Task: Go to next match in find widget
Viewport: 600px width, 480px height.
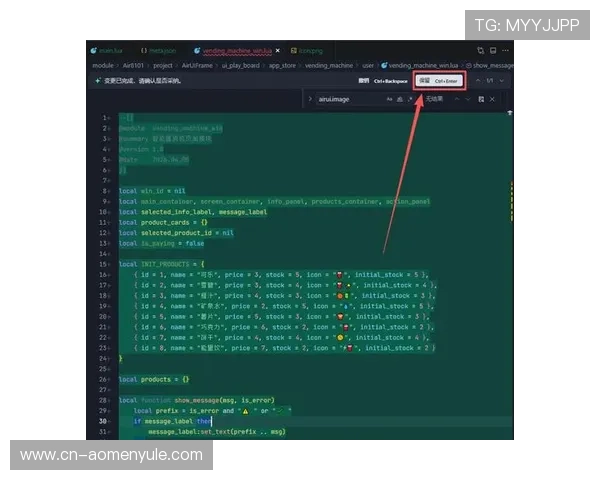Action: coord(468,100)
